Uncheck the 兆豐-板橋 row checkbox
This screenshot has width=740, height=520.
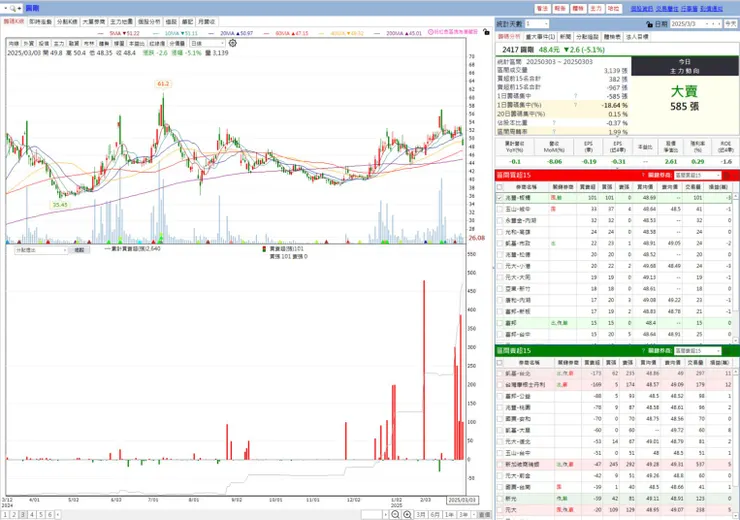click(x=500, y=198)
